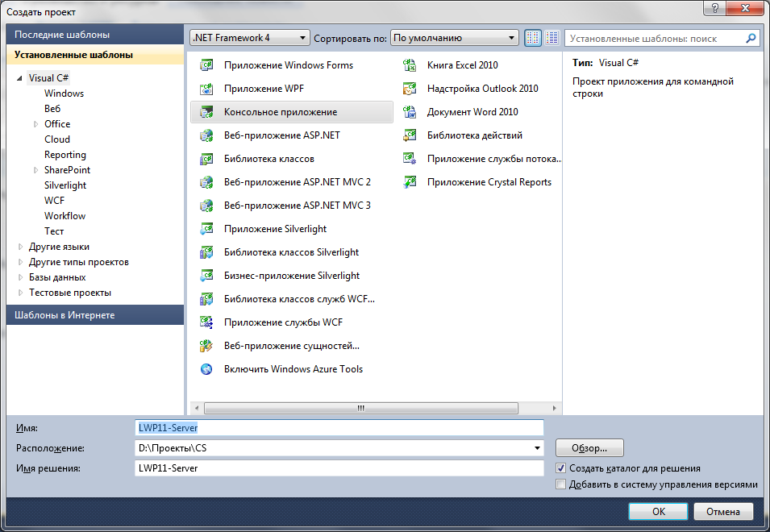The width and height of the screenshot is (770, 532).
Task: Click the horizontal scrollbar thumb in templates list
Action: click(x=361, y=408)
